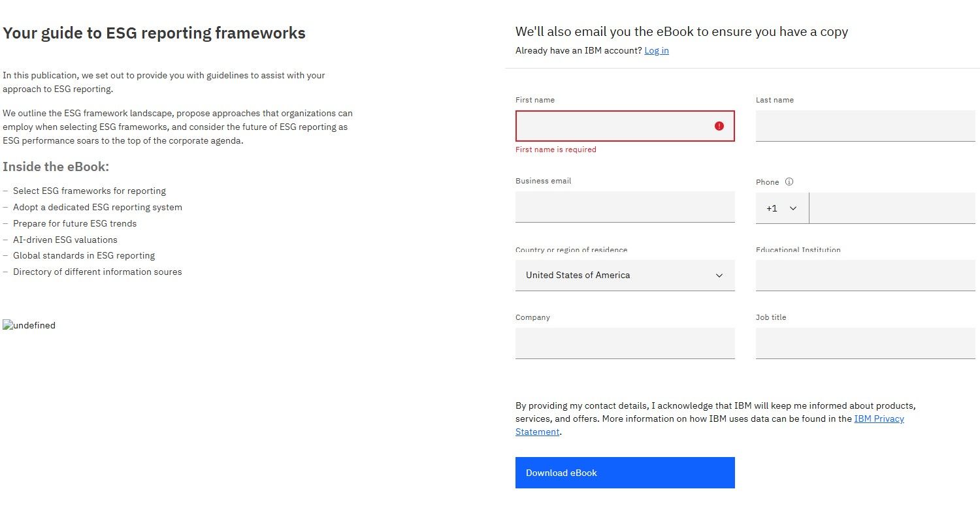Open the IBM Privacy Statement link
The width and height of the screenshot is (980, 506).
point(879,419)
